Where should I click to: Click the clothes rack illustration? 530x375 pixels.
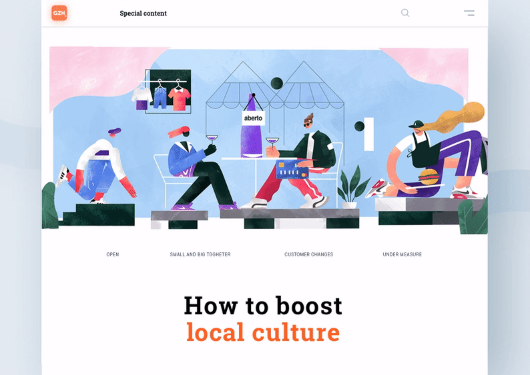click(x=162, y=91)
